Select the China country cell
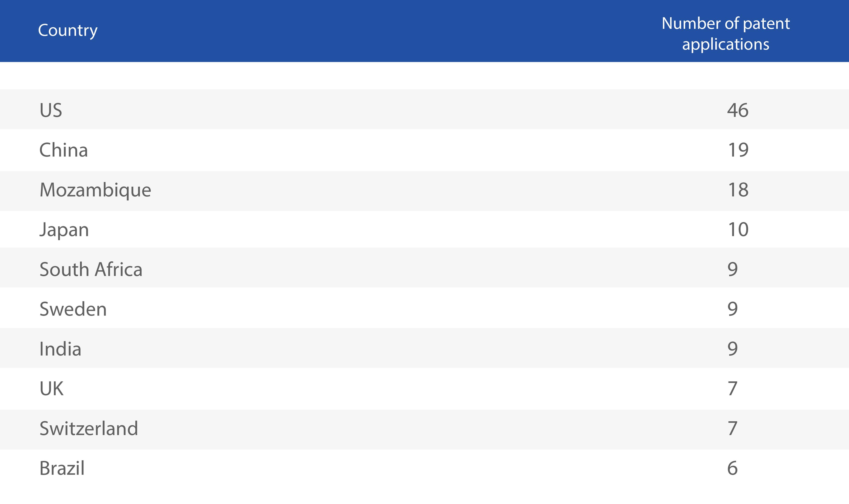 click(63, 150)
